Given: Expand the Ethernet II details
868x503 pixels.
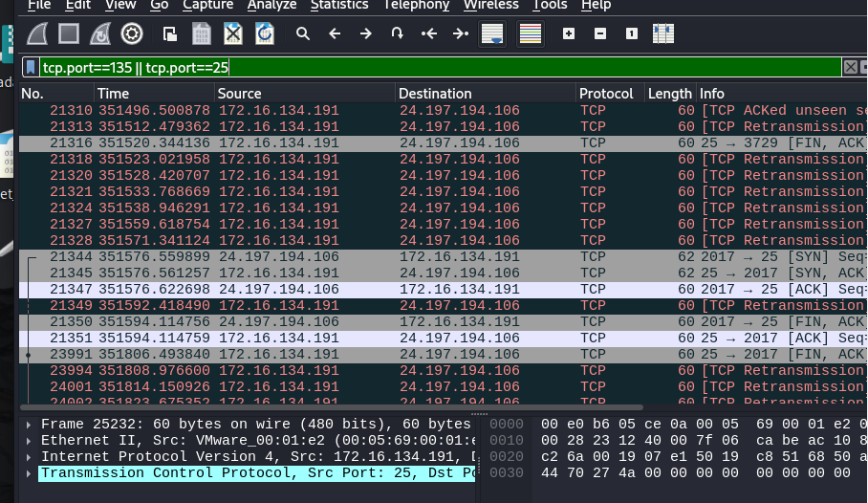Looking at the screenshot, I should tap(29, 440).
